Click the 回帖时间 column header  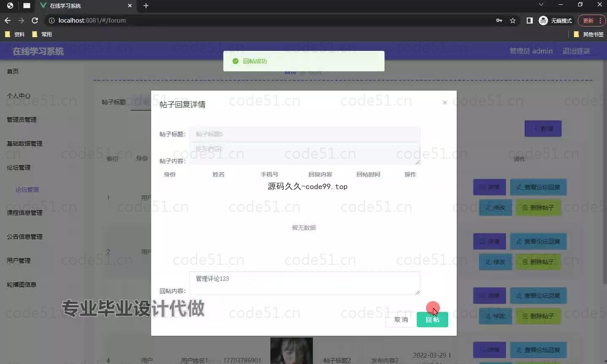368,174
